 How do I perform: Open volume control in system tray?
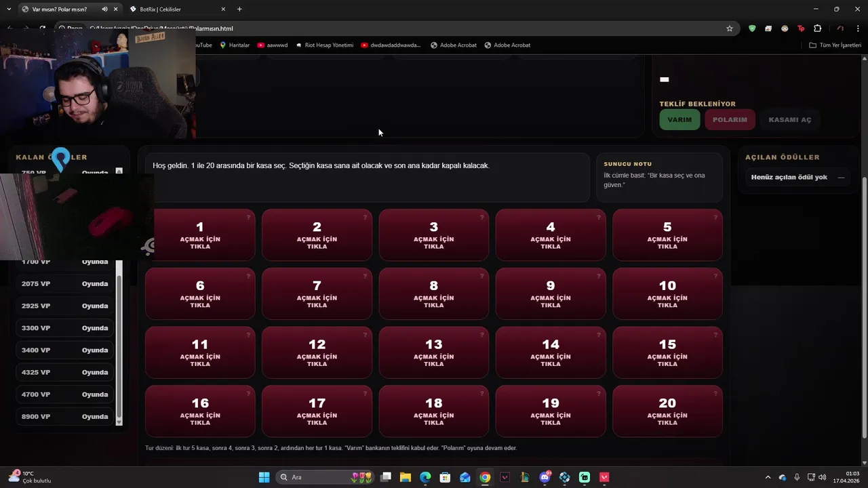[822, 477]
